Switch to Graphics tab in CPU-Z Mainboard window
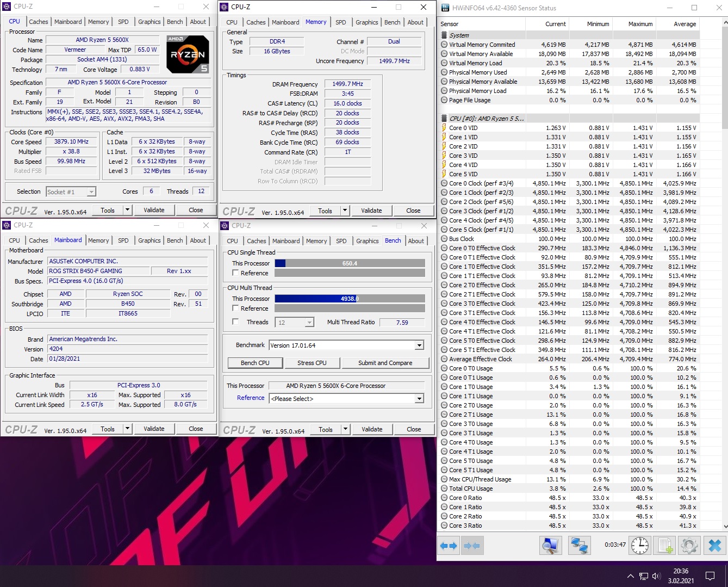Screen dimensions: 728x587 (x=150, y=240)
